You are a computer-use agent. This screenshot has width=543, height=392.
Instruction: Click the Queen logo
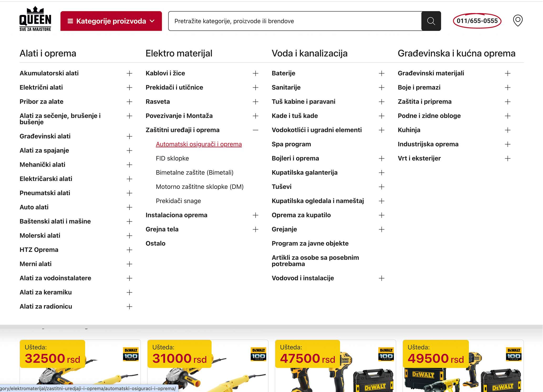(35, 19)
